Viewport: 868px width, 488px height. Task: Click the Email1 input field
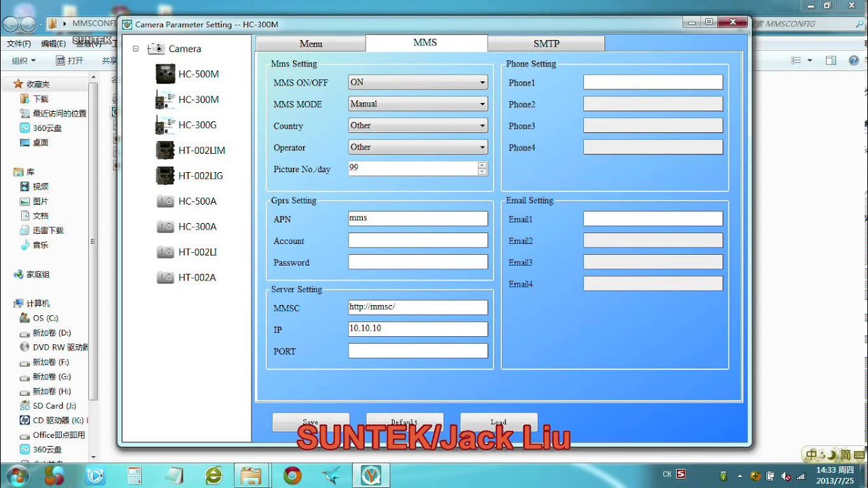pos(652,219)
